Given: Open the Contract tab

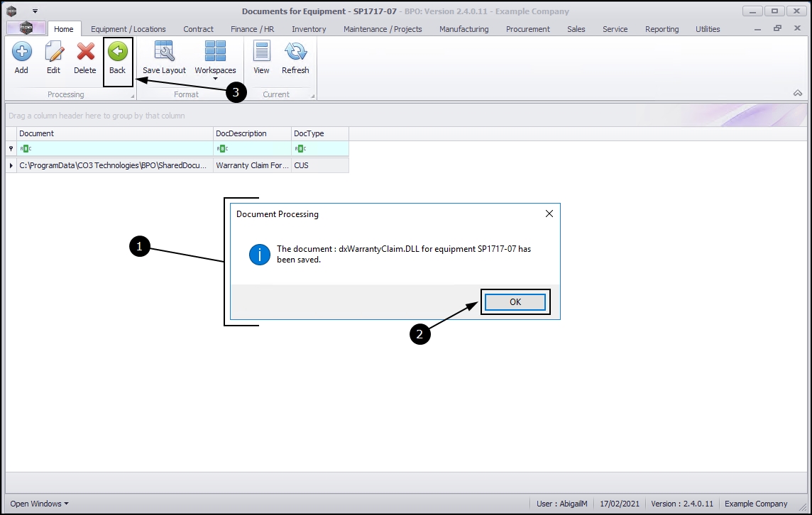Looking at the screenshot, I should [198, 29].
